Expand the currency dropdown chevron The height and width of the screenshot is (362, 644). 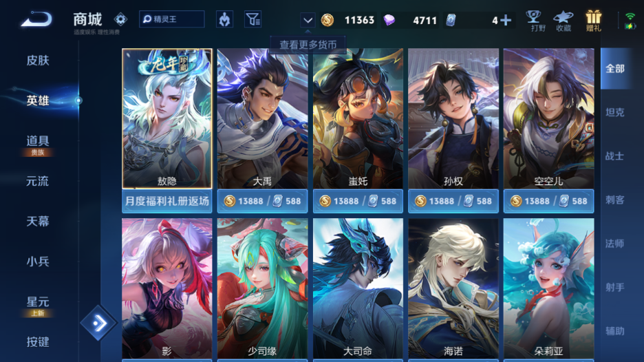tap(308, 20)
